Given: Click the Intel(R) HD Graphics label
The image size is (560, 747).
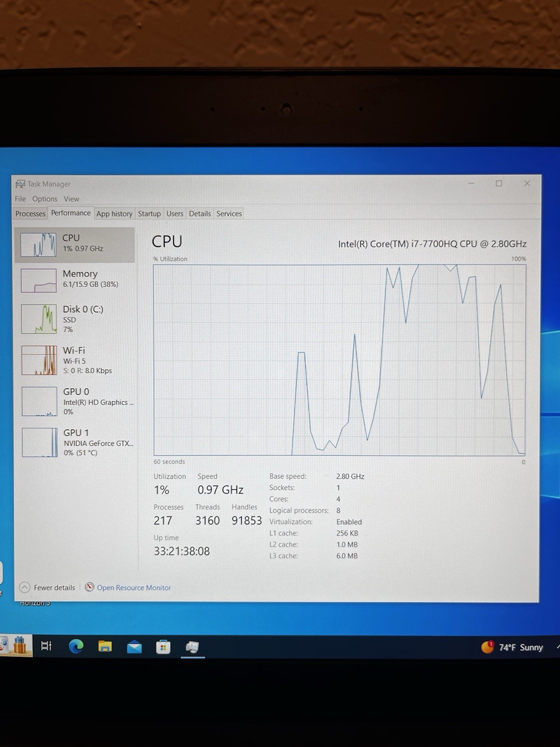Looking at the screenshot, I should point(98,402).
